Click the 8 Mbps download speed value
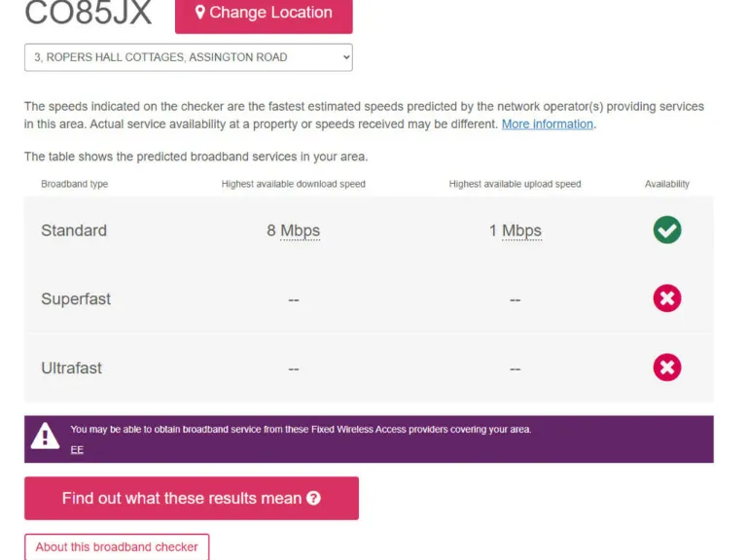747x560 pixels. pyautogui.click(x=294, y=230)
